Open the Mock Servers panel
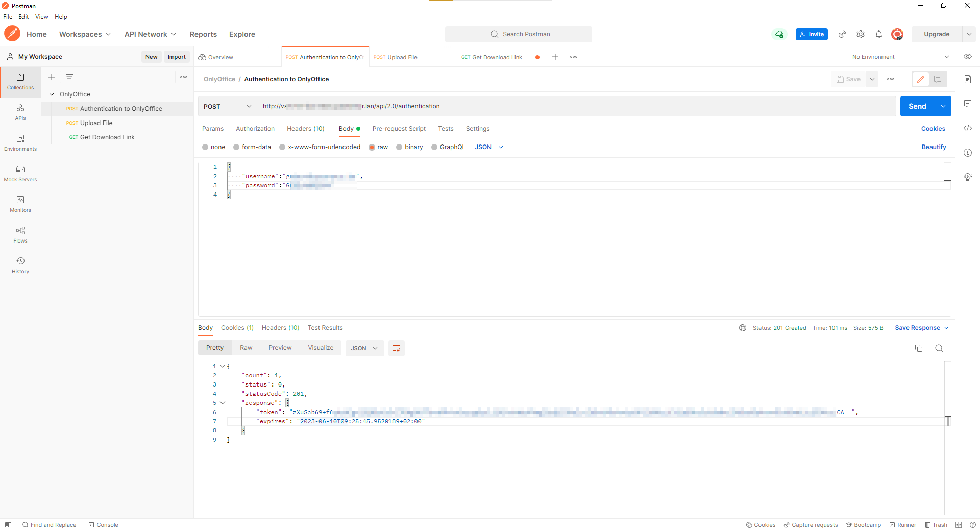This screenshot has height=531, width=980. click(x=20, y=174)
